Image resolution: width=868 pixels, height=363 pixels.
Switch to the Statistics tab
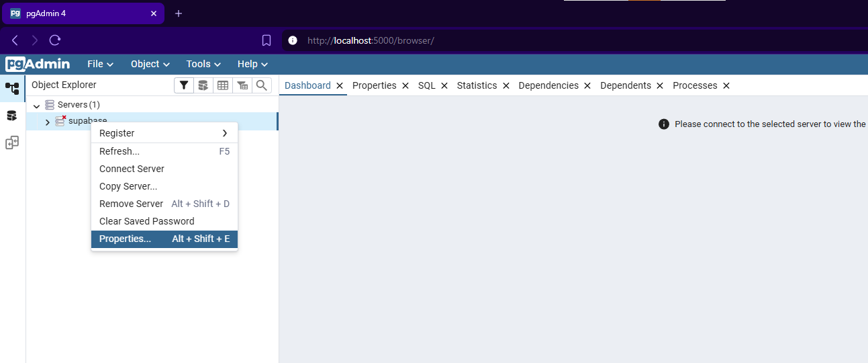477,85
